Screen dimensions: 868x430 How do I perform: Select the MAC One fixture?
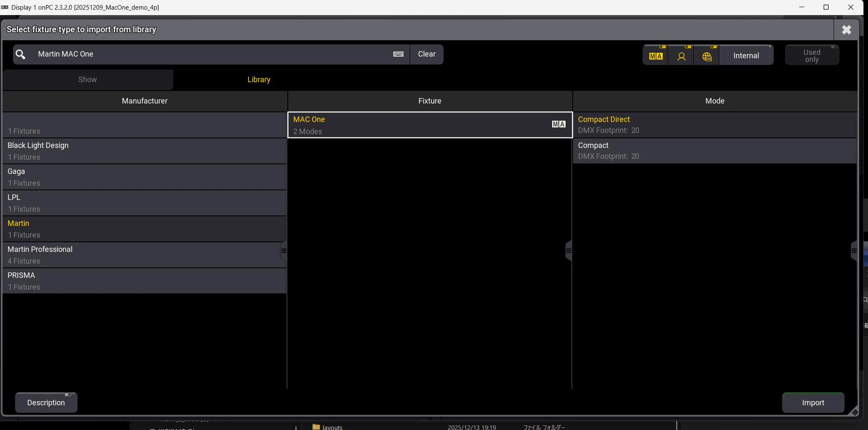tap(430, 125)
